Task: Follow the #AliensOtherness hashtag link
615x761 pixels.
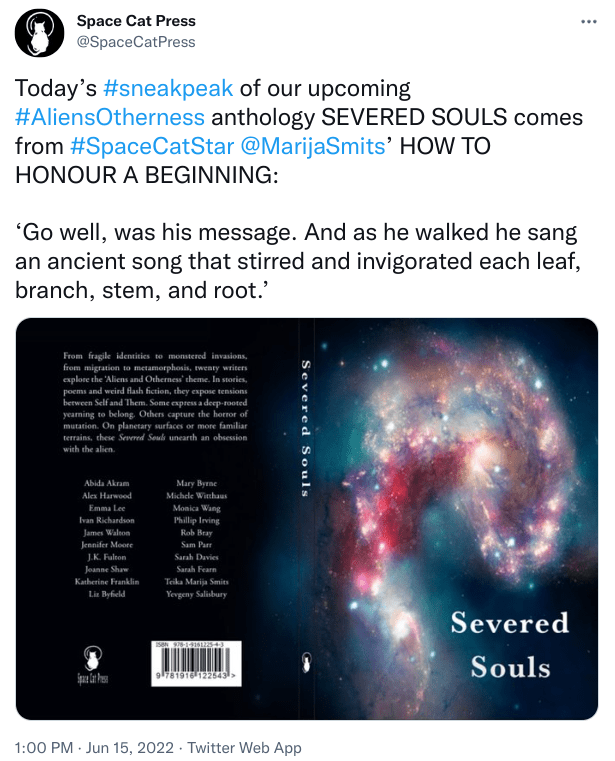Action: point(111,118)
